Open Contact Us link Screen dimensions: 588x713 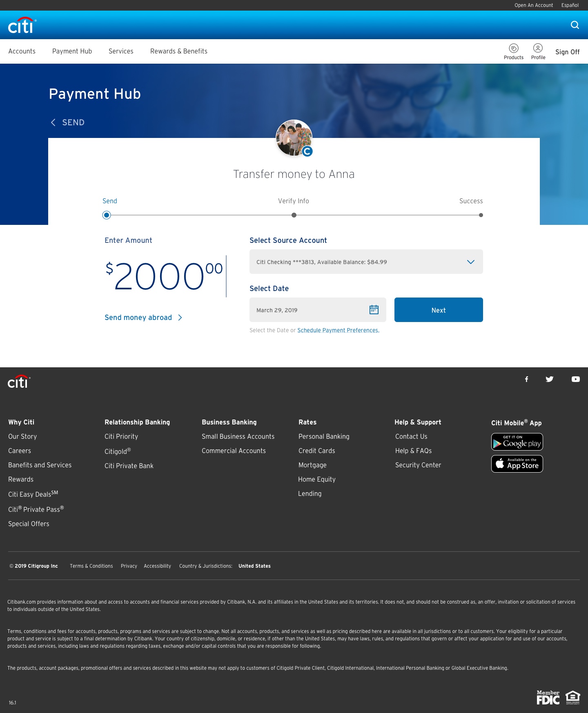pos(411,436)
